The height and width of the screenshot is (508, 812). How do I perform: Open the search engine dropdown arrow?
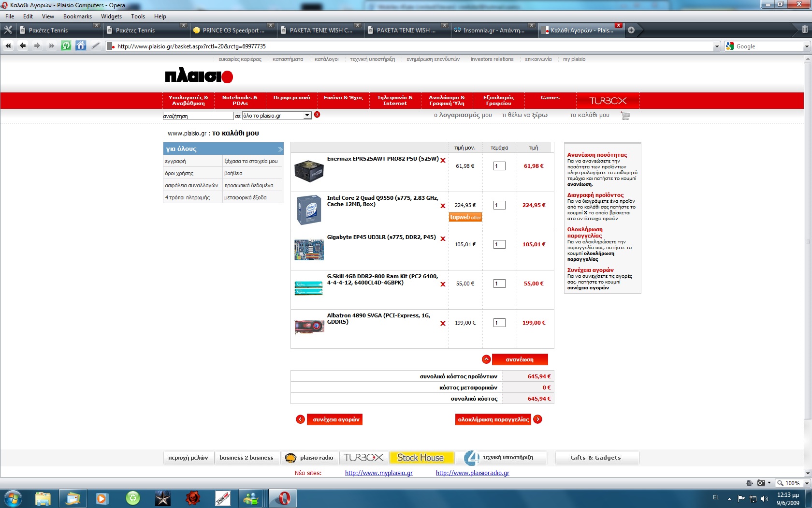tap(807, 46)
